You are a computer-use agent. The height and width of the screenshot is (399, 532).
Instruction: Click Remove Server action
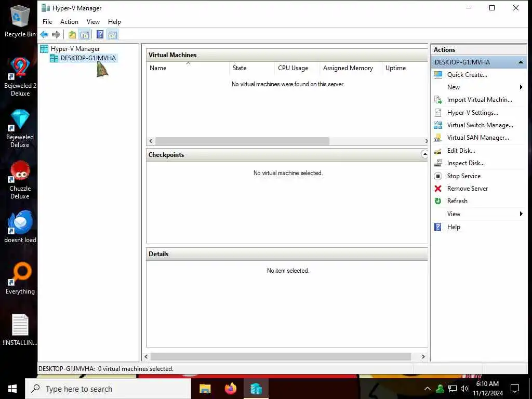click(467, 189)
